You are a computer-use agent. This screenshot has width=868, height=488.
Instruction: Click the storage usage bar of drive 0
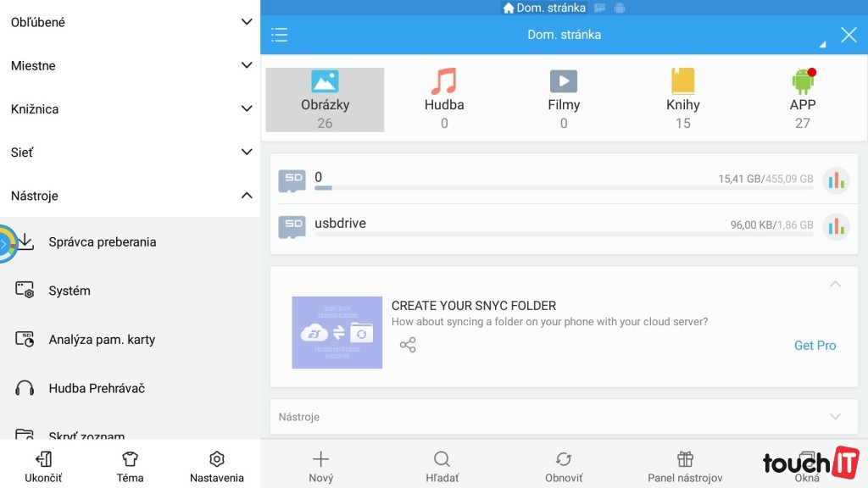tap(563, 188)
